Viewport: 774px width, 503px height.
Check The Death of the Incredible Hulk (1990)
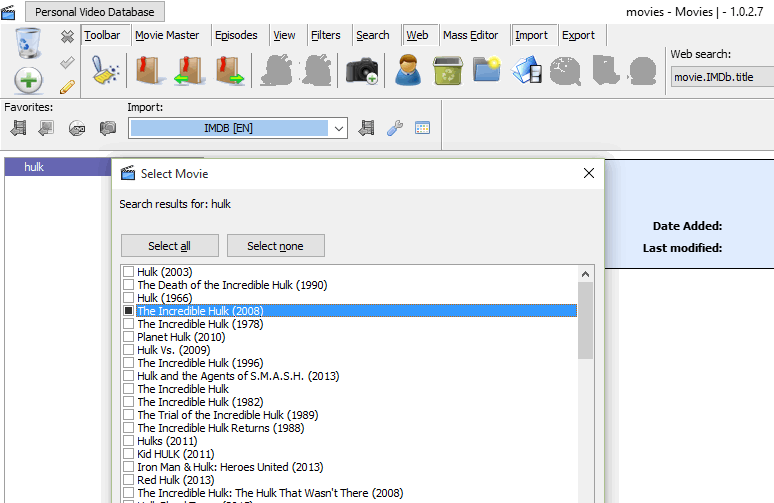[129, 285]
